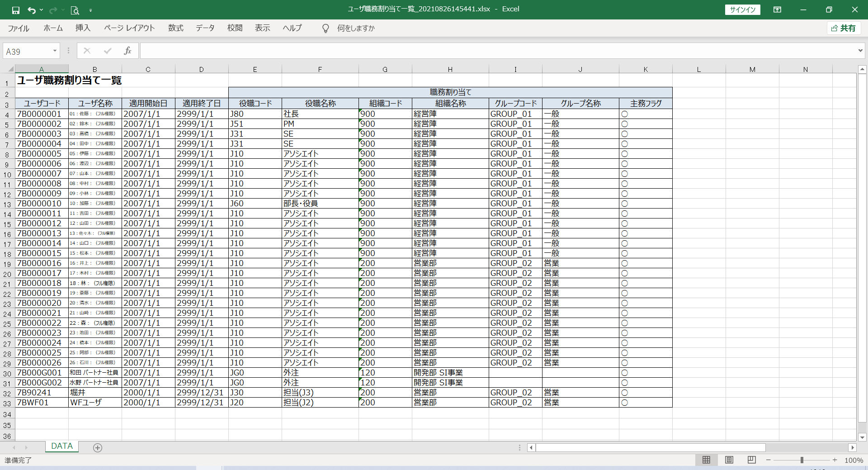Switch to Page Layout view icon

(729, 460)
